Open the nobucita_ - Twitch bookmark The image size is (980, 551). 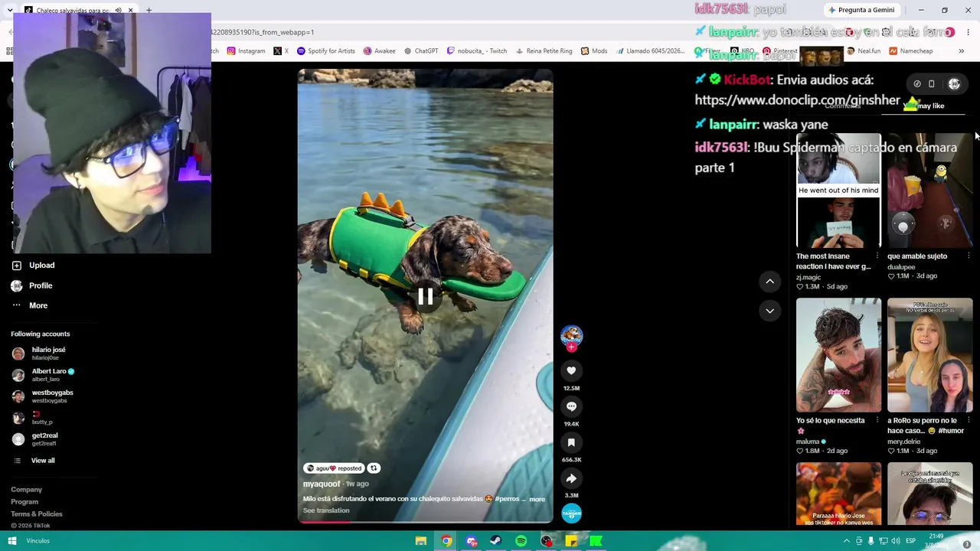[477, 51]
